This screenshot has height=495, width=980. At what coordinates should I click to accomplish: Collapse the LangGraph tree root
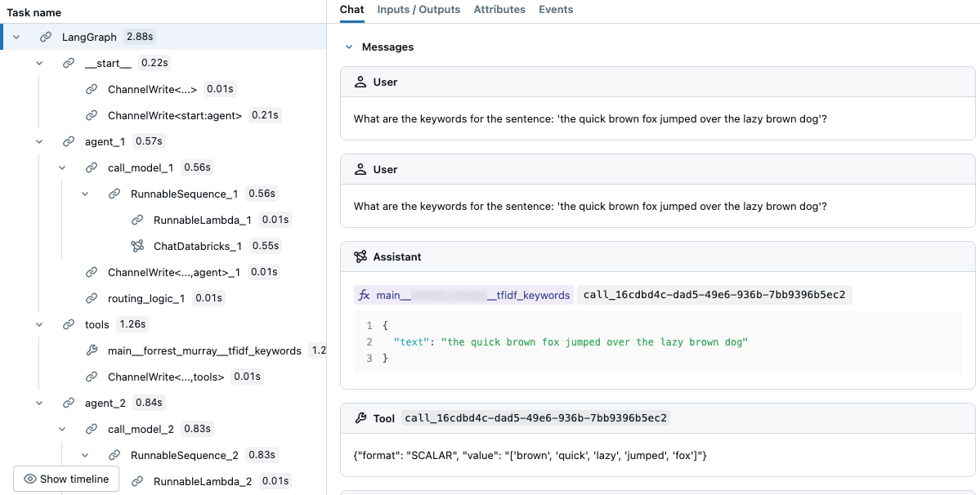[x=16, y=36]
